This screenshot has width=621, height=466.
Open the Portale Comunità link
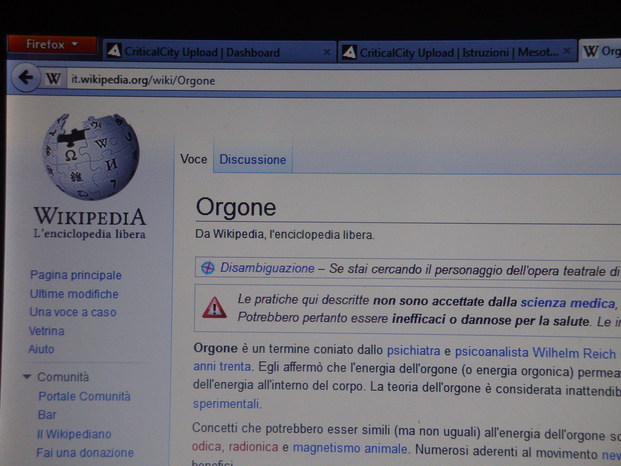[x=84, y=396]
